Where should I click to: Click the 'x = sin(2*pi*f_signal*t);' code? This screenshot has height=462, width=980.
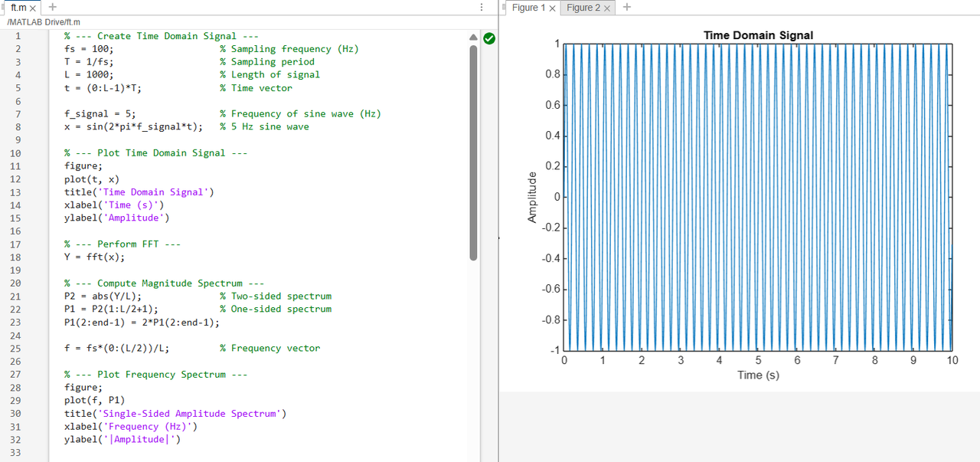133,127
